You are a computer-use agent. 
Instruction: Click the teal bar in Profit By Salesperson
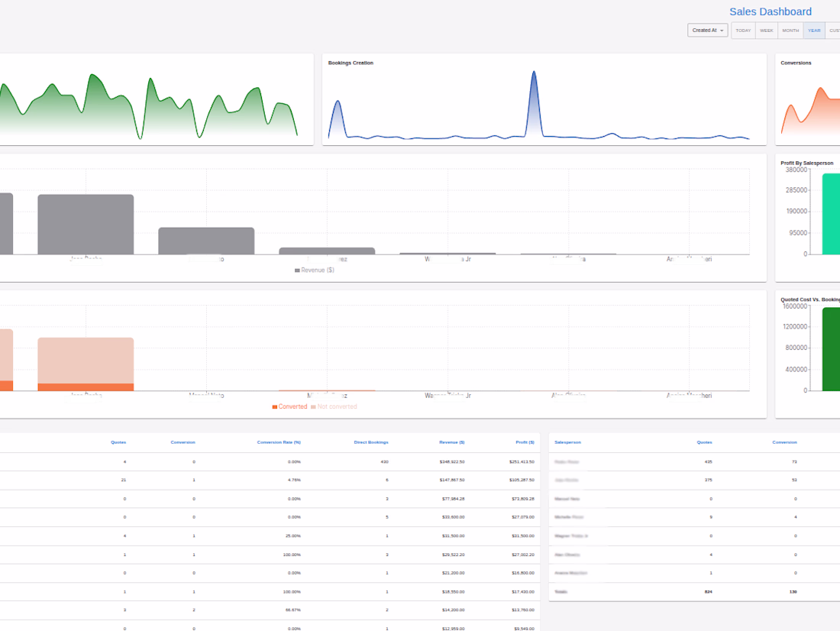831,214
